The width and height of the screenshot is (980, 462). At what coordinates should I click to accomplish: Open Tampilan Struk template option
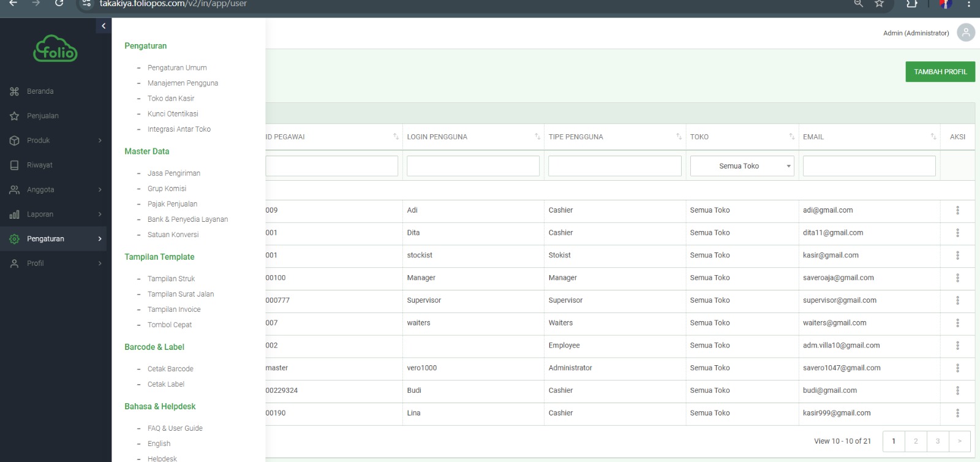coord(171,279)
